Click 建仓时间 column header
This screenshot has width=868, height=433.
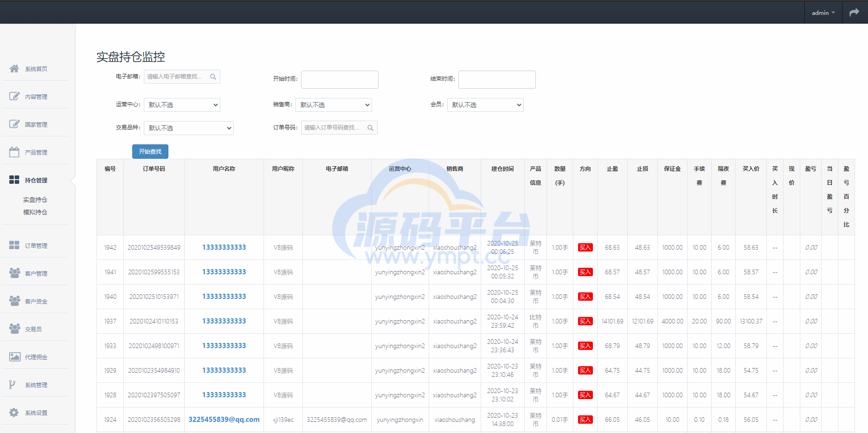tap(502, 169)
